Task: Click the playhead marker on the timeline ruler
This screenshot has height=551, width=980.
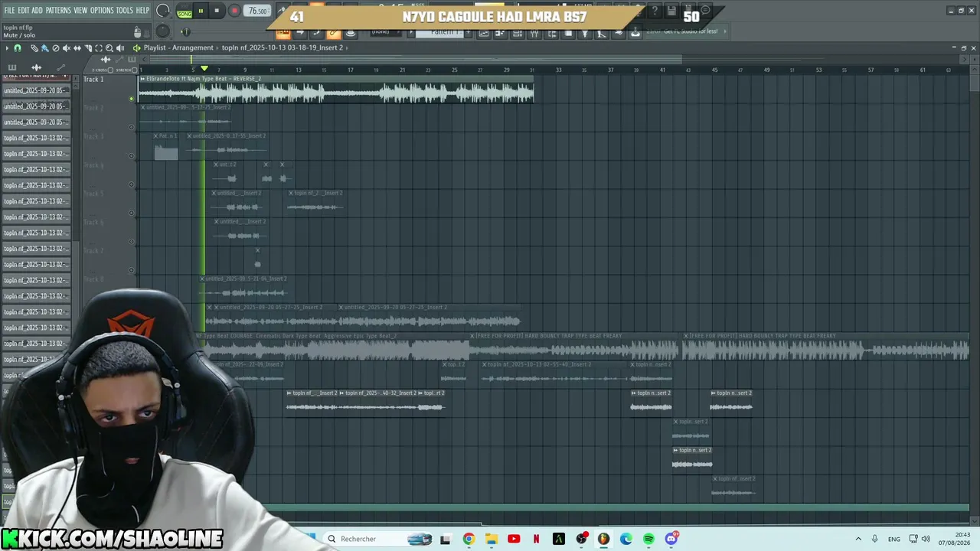Action: pyautogui.click(x=204, y=69)
